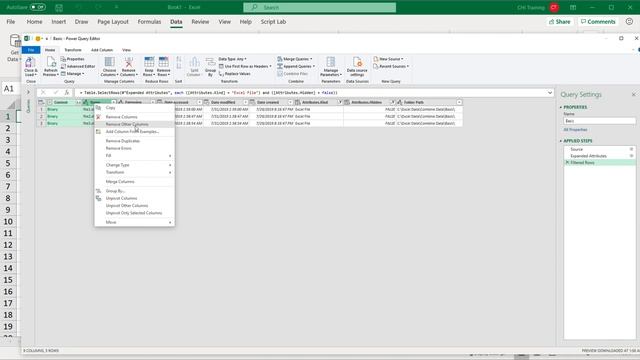640x360 pixels.
Task: Open the Manage query dropdown
Action: pyautogui.click(x=73, y=74)
